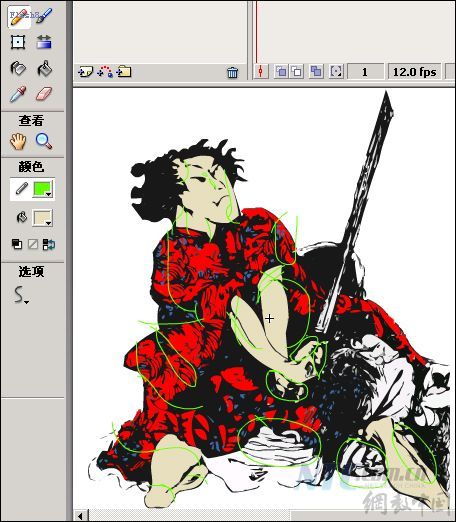This screenshot has height=522, width=456.
Task: Insert a new layer
Action: pos(85,72)
